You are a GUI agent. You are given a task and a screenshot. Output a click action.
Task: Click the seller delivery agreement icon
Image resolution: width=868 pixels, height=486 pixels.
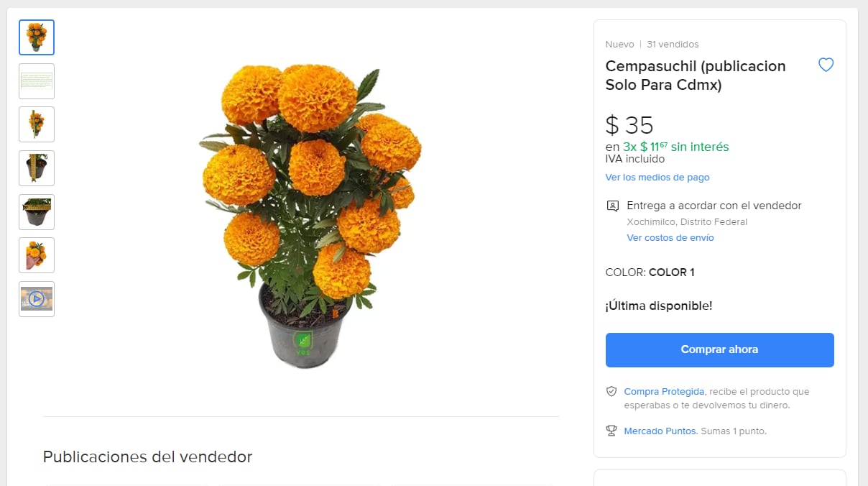click(x=612, y=206)
